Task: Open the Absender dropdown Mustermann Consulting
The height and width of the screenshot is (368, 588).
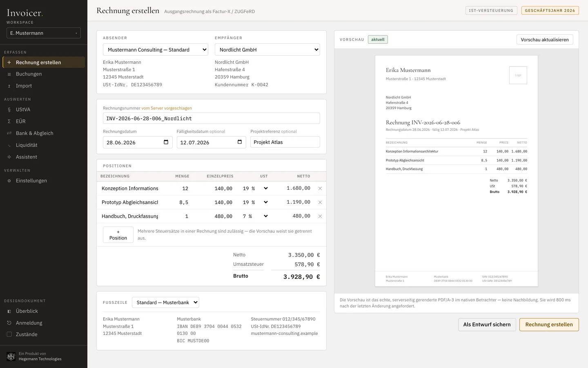Action: click(156, 49)
